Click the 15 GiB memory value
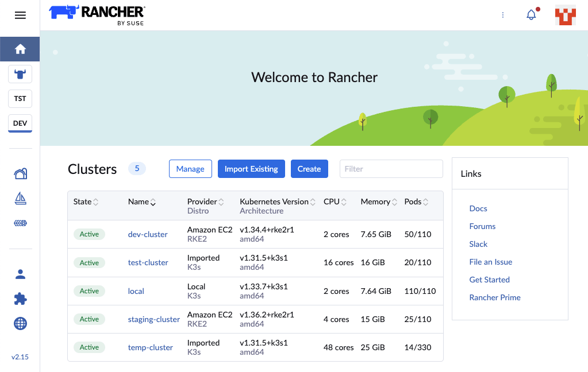The width and height of the screenshot is (588, 372). pos(373,319)
